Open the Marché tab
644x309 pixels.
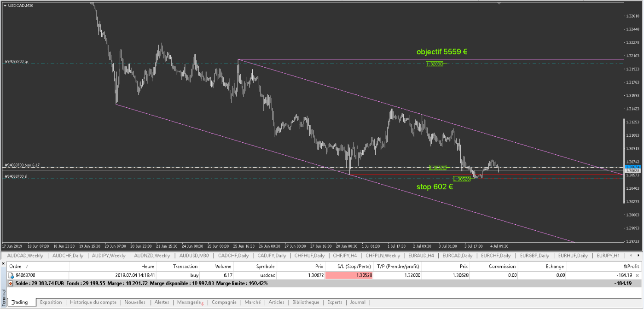pyautogui.click(x=252, y=303)
